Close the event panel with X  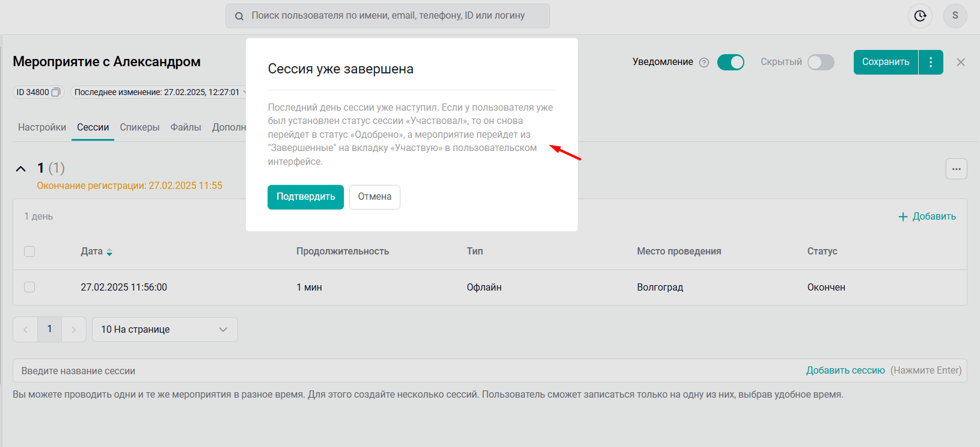coord(961,62)
